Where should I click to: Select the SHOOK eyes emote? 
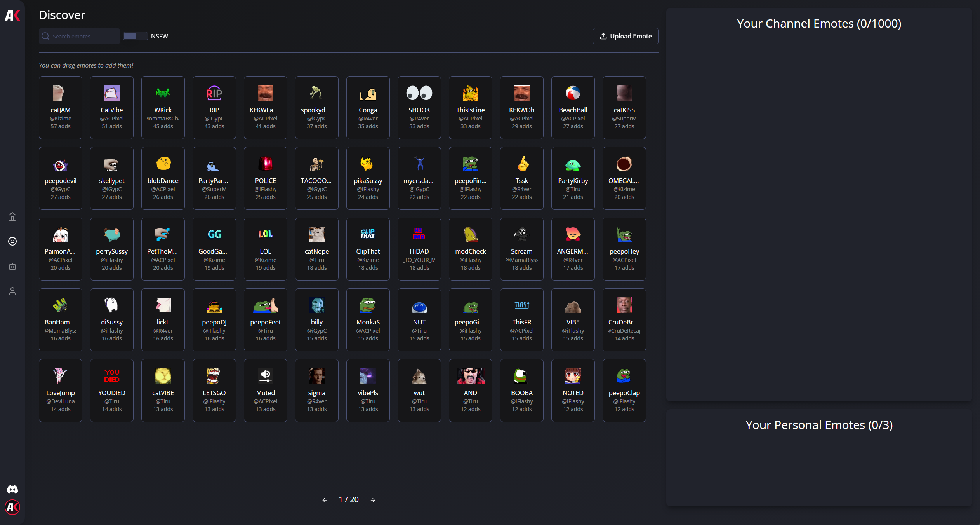[419, 108]
